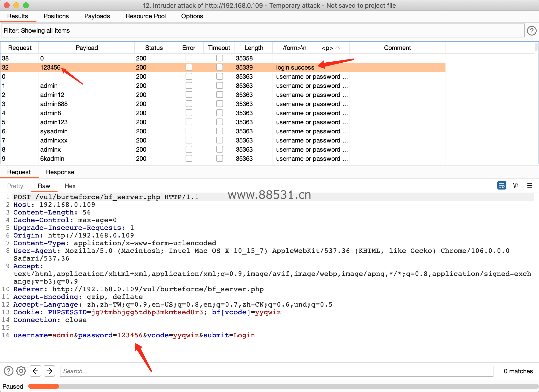539x392 pixels.
Task: Toggle Error checkbox for 6kadmin row
Action: (x=189, y=158)
